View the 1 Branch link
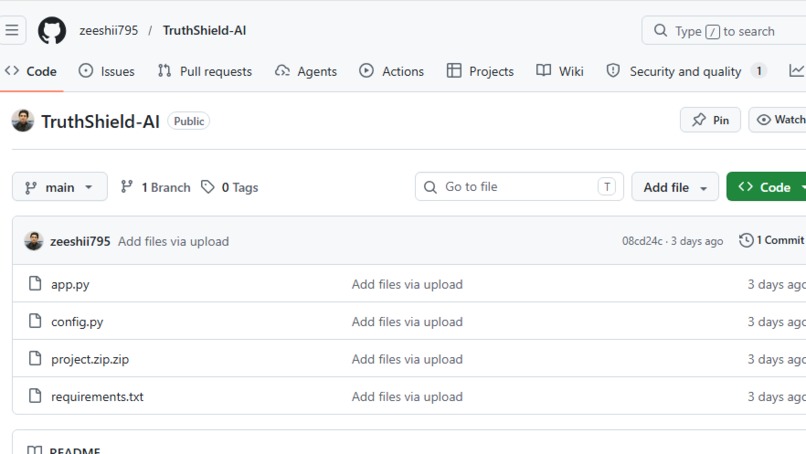This screenshot has height=454, width=806. pos(155,187)
